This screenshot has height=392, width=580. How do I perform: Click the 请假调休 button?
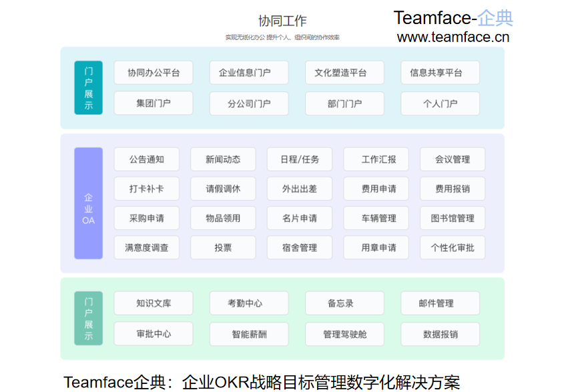coord(223,189)
